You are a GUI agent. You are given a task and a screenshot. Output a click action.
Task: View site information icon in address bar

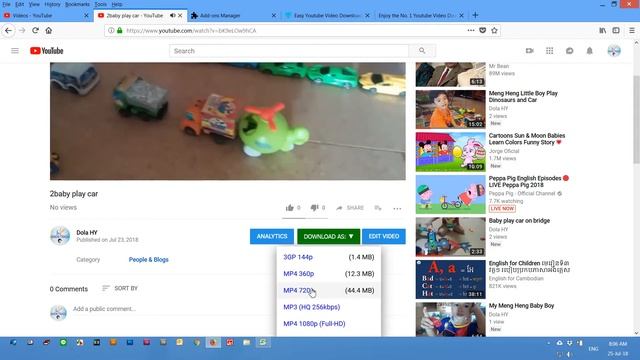click(x=111, y=31)
